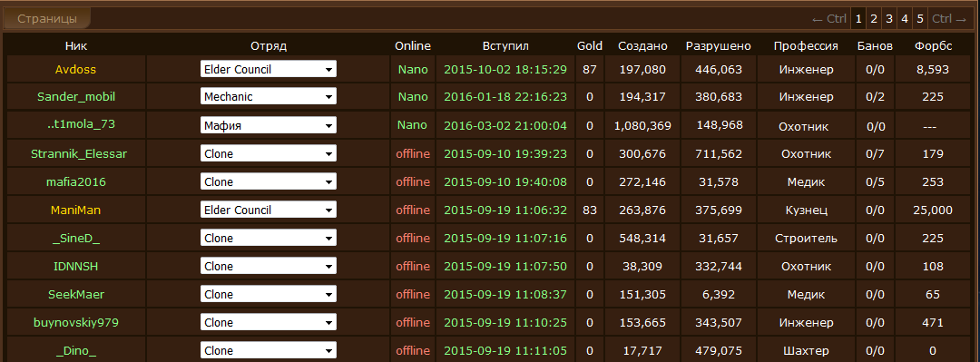Go to page 2
The image size is (980, 362).
(x=874, y=19)
